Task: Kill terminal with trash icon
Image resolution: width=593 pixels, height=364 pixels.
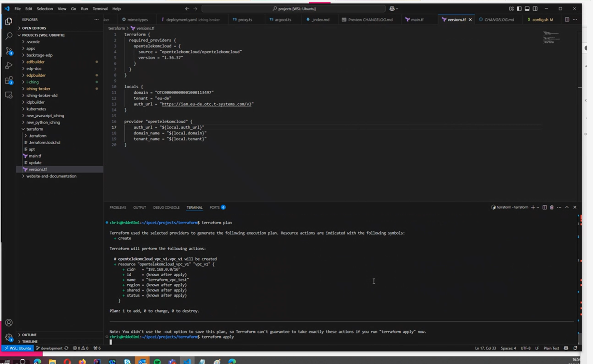Action: [552, 207]
